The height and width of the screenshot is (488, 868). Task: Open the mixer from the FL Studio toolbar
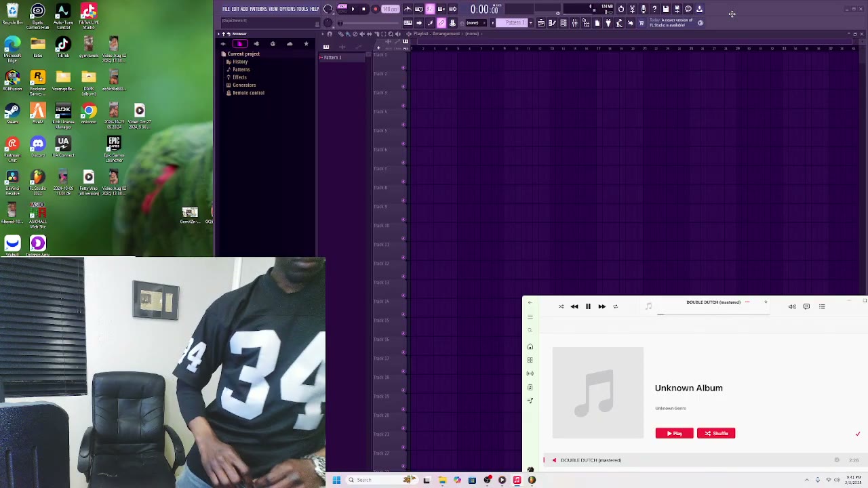click(x=574, y=23)
